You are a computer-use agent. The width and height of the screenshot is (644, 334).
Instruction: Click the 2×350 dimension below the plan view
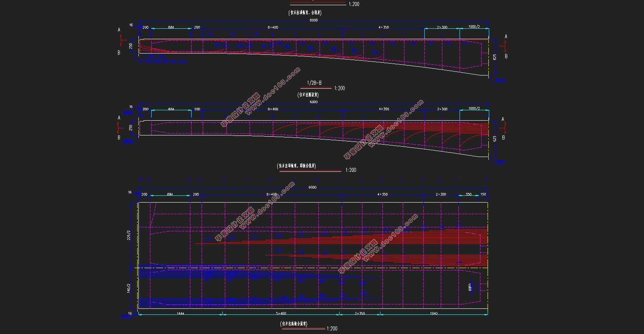(x=360, y=314)
